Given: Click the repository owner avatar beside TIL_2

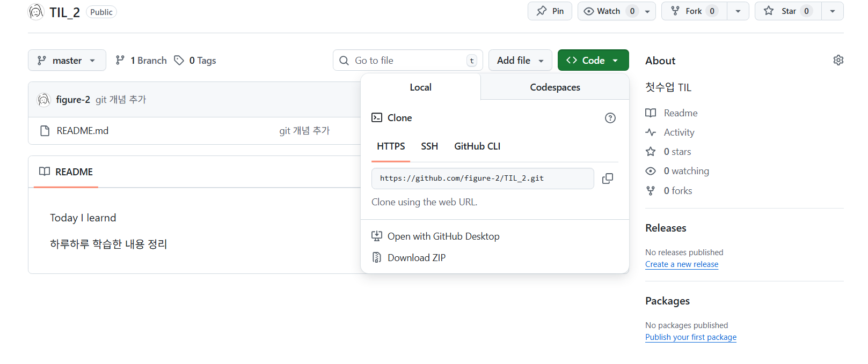Looking at the screenshot, I should click(36, 11).
